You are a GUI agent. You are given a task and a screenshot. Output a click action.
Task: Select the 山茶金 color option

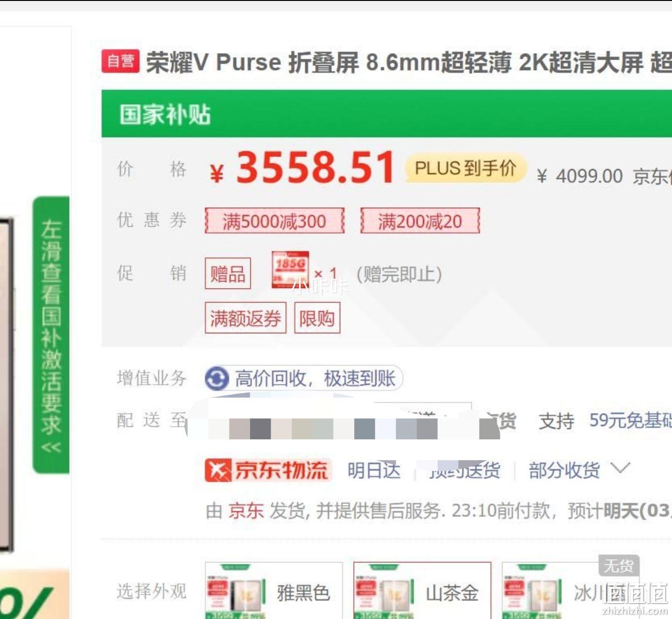coord(422,591)
